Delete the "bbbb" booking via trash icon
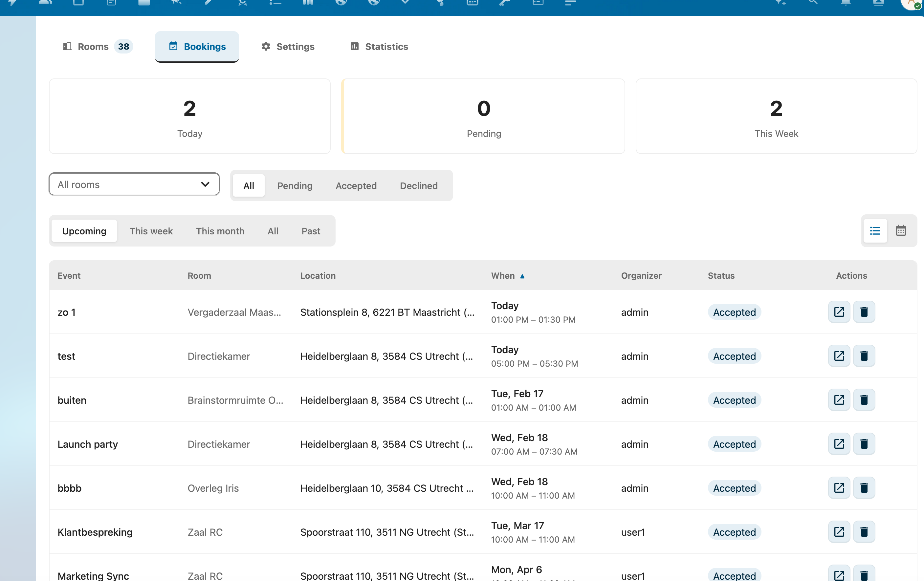Image resolution: width=924 pixels, height=581 pixels. (x=864, y=488)
